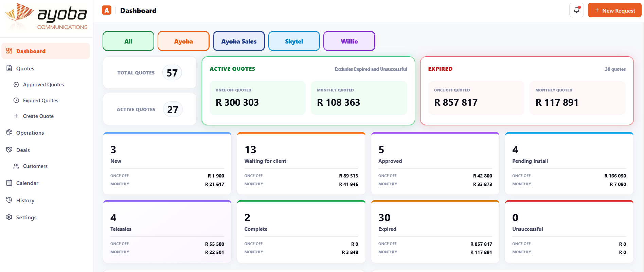The height and width of the screenshot is (272, 644).
Task: Click the 'R 300 303' once off value
Action: [237, 102]
